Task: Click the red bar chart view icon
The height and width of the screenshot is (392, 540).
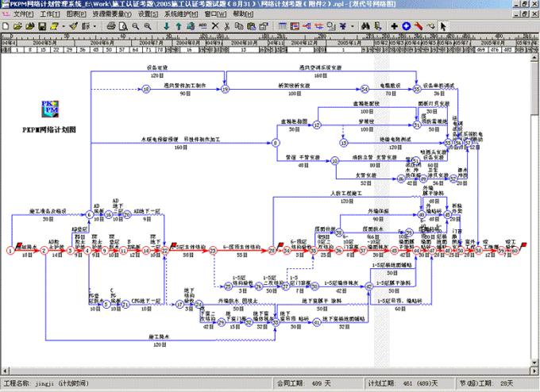Action: pyautogui.click(x=295, y=26)
